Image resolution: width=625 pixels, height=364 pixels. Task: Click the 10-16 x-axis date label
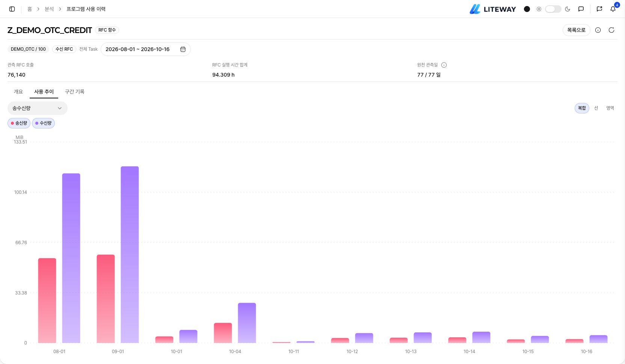tap(586, 352)
